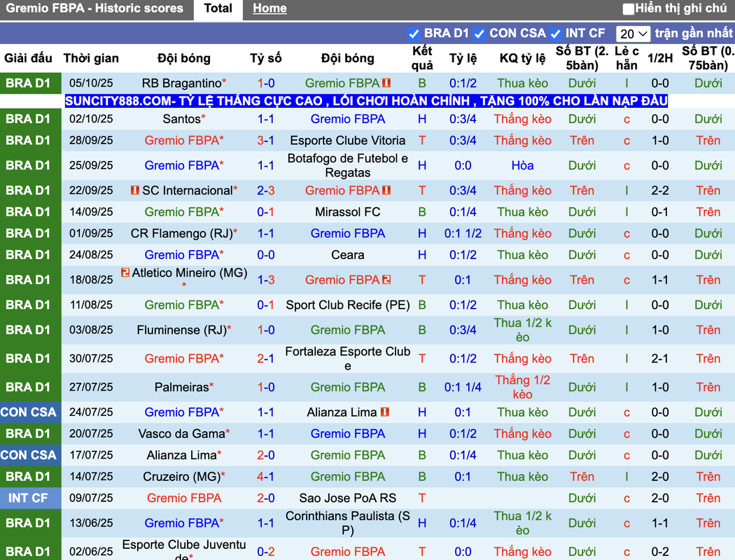Click the 0-0 score against Ceara
Viewport: 735px width, 560px height.
pos(266,255)
